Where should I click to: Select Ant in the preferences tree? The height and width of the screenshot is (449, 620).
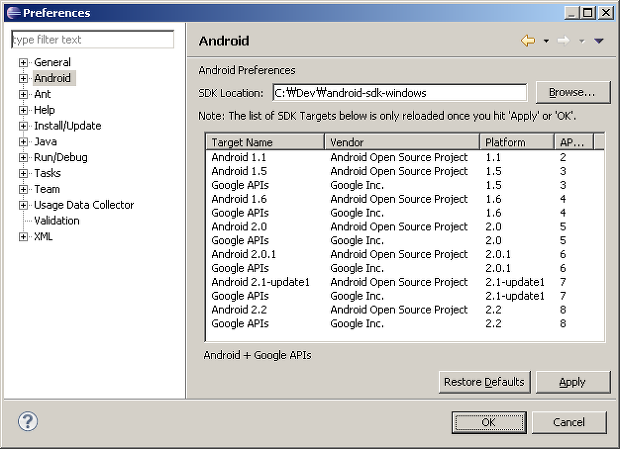pyautogui.click(x=42, y=94)
